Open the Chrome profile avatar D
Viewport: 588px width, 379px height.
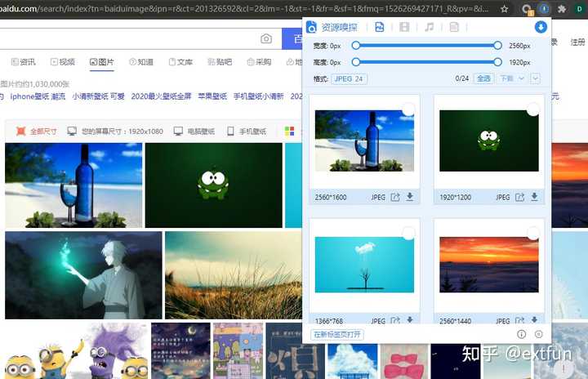pyautogui.click(x=579, y=9)
